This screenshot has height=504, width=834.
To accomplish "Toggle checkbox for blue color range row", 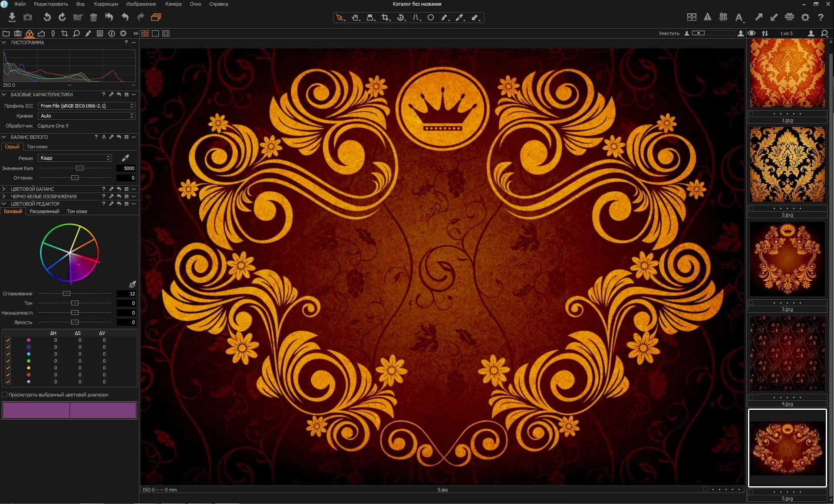I will (8, 347).
